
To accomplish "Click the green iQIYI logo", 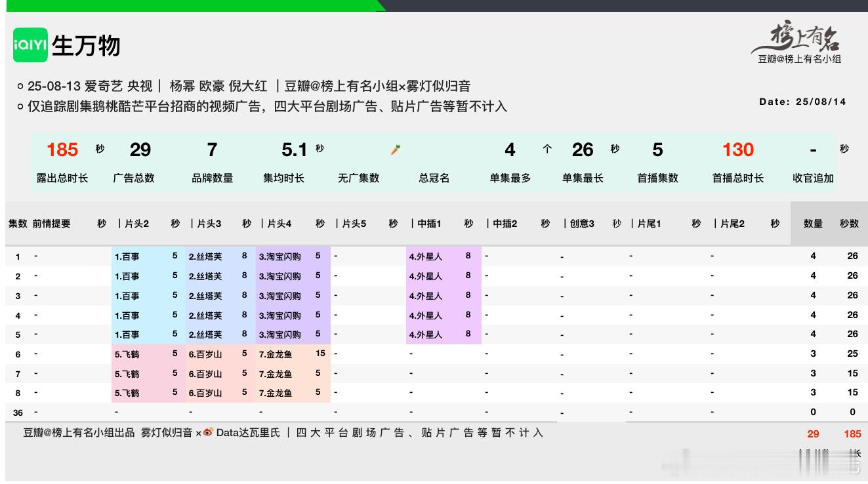I will (30, 45).
